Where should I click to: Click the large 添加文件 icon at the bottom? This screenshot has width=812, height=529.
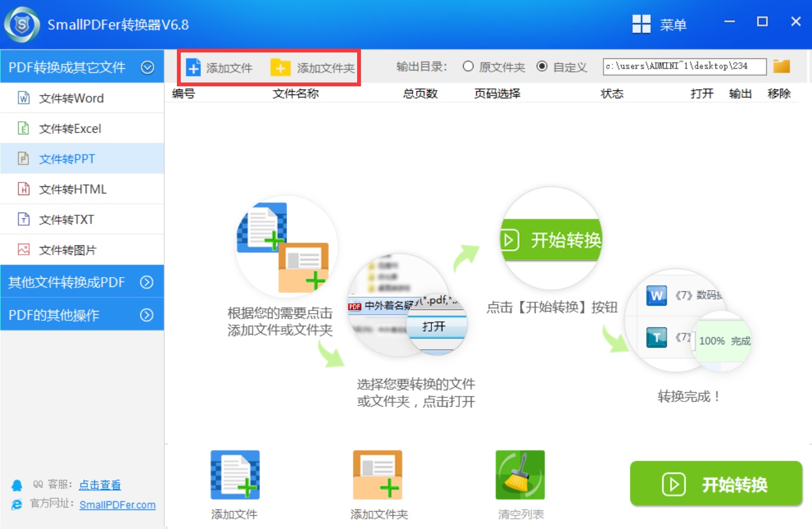(x=235, y=475)
